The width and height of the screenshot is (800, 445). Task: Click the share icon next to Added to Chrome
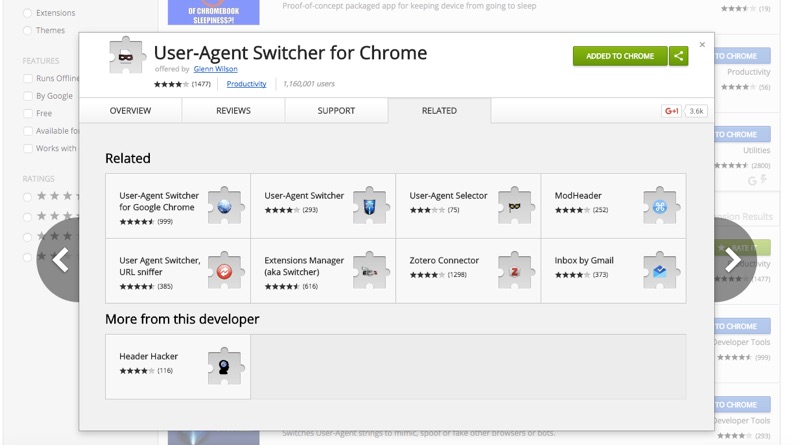pyautogui.click(x=679, y=56)
